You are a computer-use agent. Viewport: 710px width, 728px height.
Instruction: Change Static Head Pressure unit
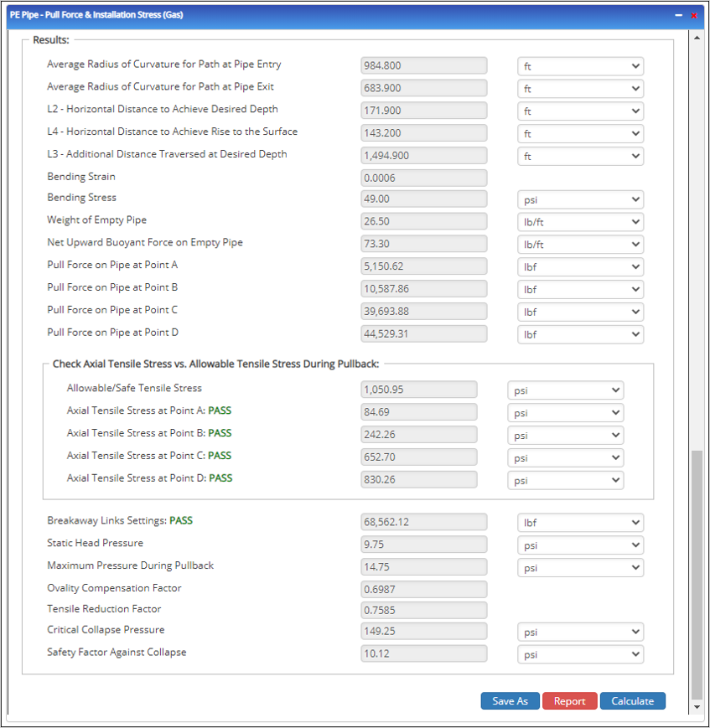click(x=580, y=545)
